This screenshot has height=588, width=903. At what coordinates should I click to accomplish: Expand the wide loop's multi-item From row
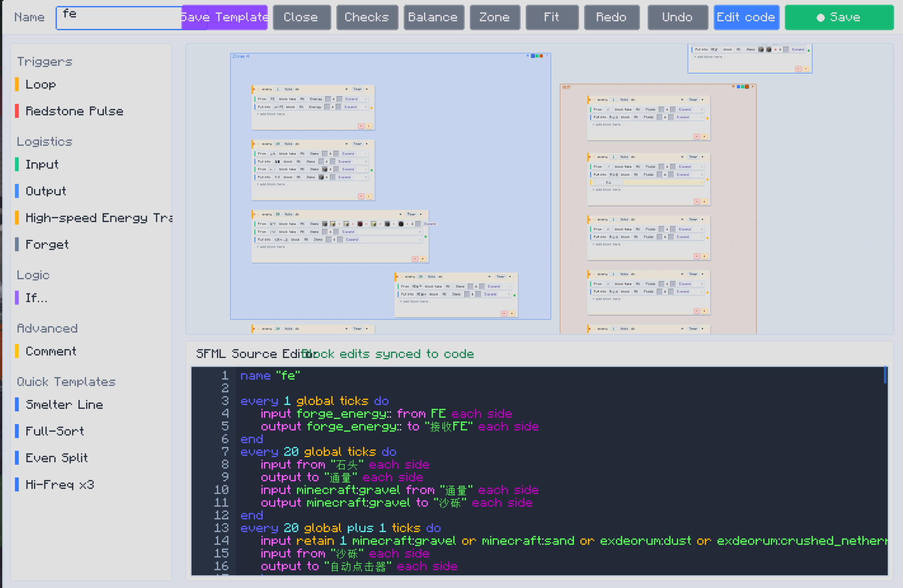tap(430, 224)
